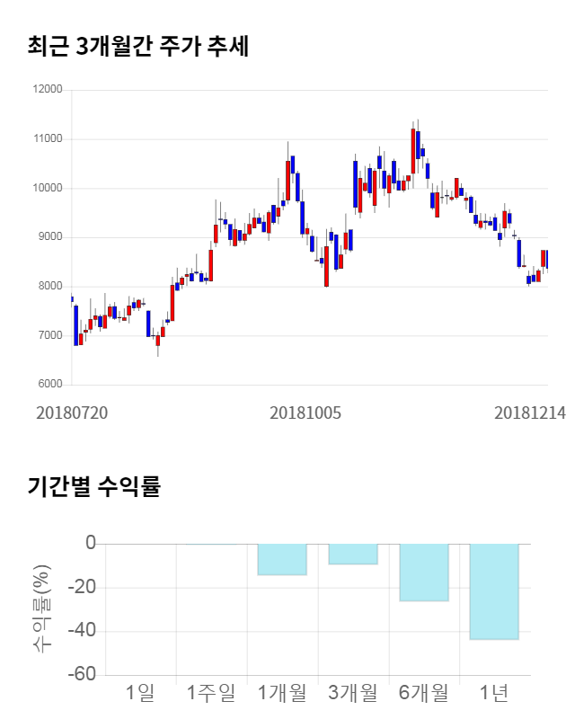Click the 20181214 date label
The height and width of the screenshot is (728, 575).
[x=530, y=413]
